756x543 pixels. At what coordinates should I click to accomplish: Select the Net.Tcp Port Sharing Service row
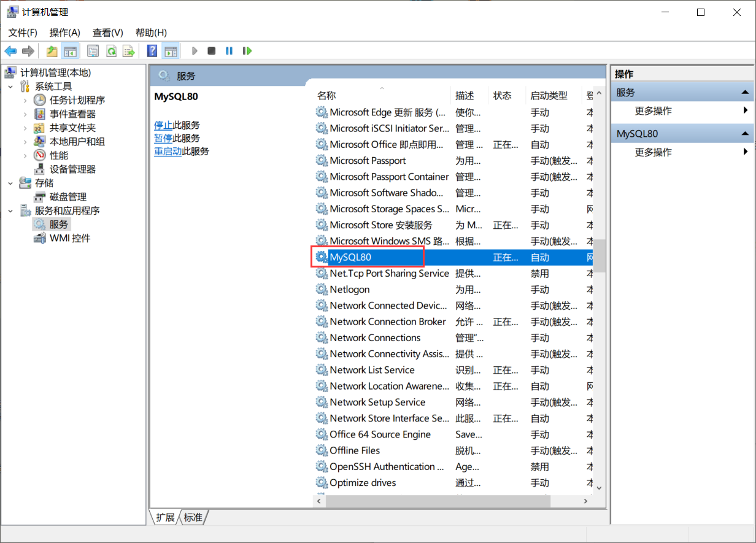click(x=453, y=274)
